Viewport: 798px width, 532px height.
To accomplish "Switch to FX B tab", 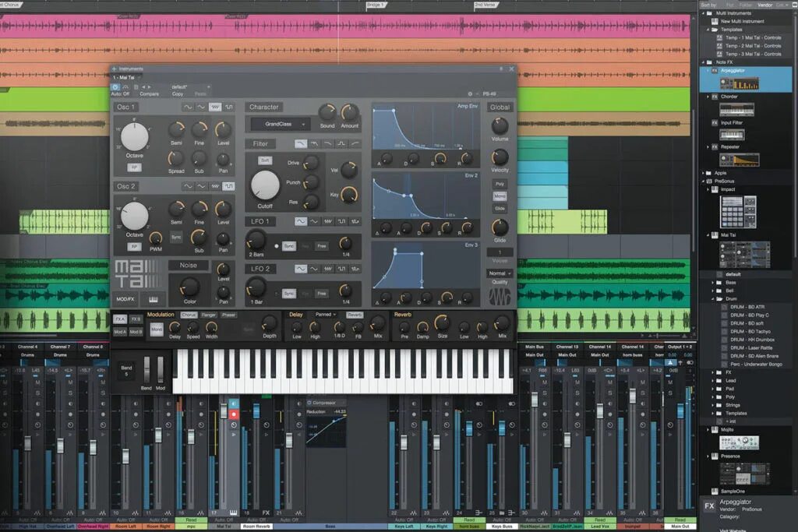I will click(x=136, y=319).
